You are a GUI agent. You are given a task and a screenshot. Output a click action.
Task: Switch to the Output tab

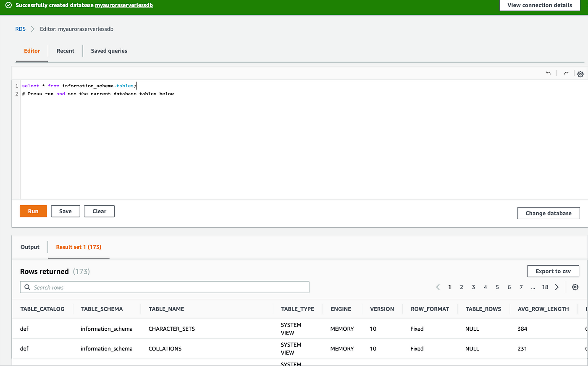(x=30, y=247)
